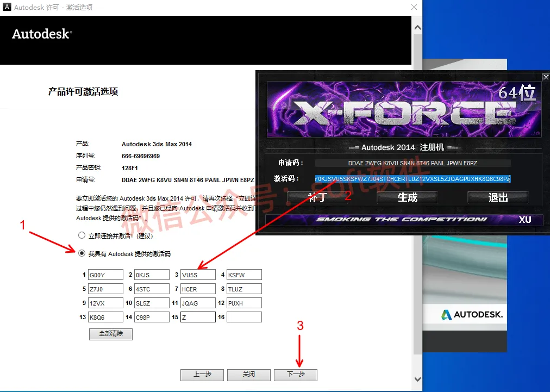
Task: Click activation code field 5 containing Z7J0
Action: point(105,289)
